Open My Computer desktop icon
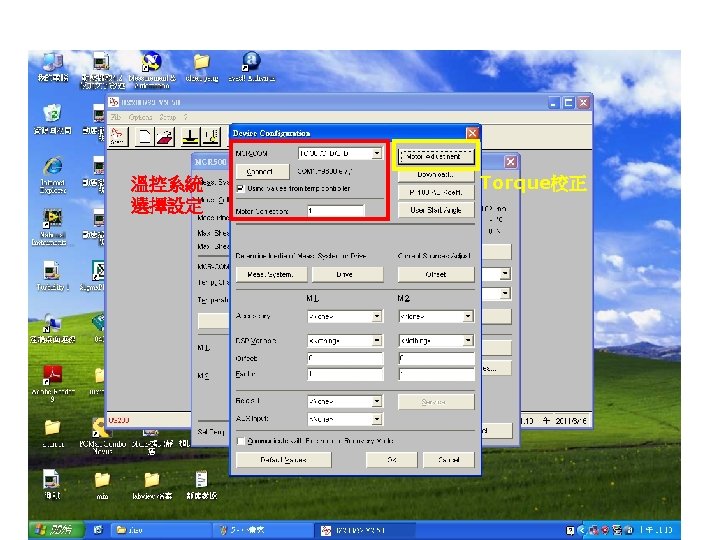720x540 pixels. tap(53, 68)
